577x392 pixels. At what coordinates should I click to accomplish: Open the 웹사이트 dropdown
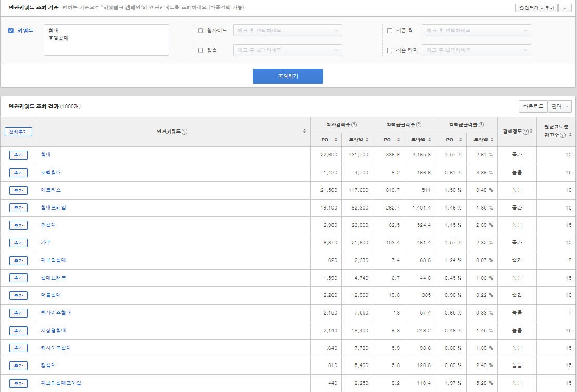[287, 31]
